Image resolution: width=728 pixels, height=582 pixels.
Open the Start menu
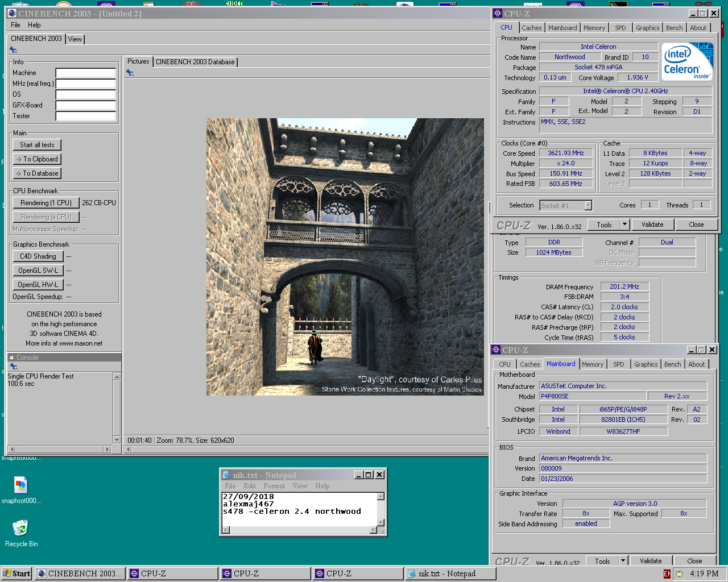coord(16,573)
